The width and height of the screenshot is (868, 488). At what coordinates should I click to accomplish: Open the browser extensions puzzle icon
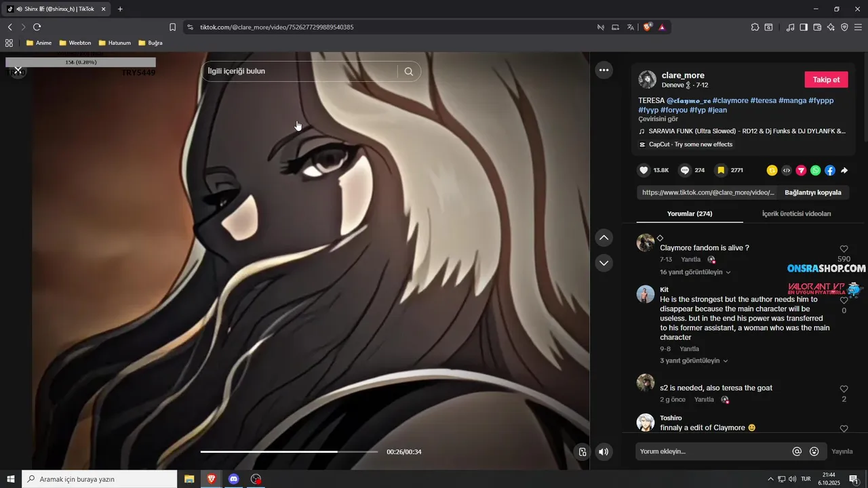coord(755,27)
